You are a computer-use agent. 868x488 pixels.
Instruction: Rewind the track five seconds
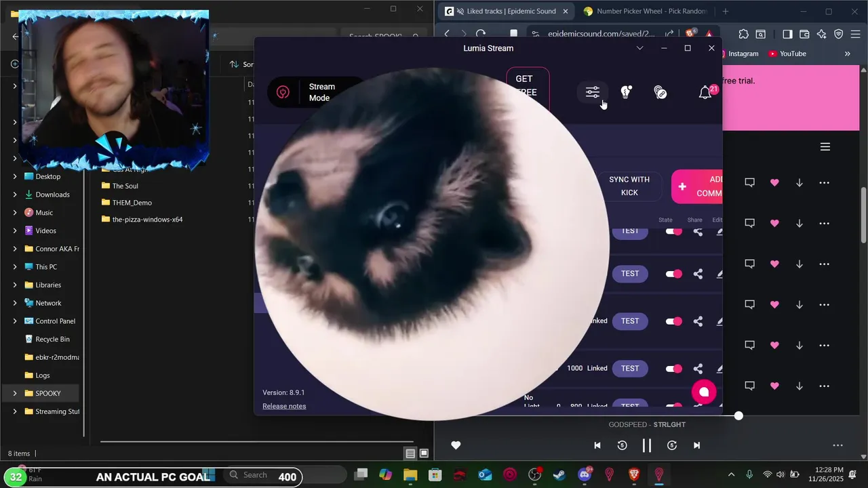pyautogui.click(x=623, y=445)
